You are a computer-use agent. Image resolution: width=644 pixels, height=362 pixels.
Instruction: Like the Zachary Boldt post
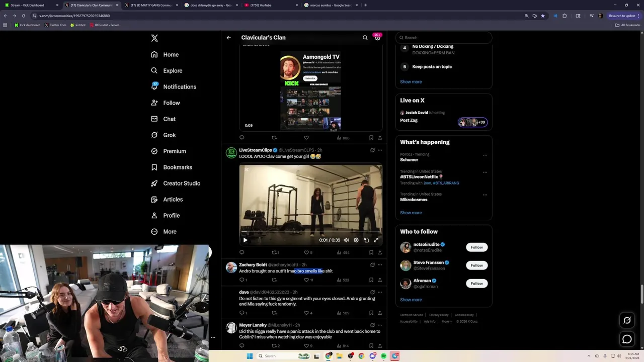[x=306, y=280]
